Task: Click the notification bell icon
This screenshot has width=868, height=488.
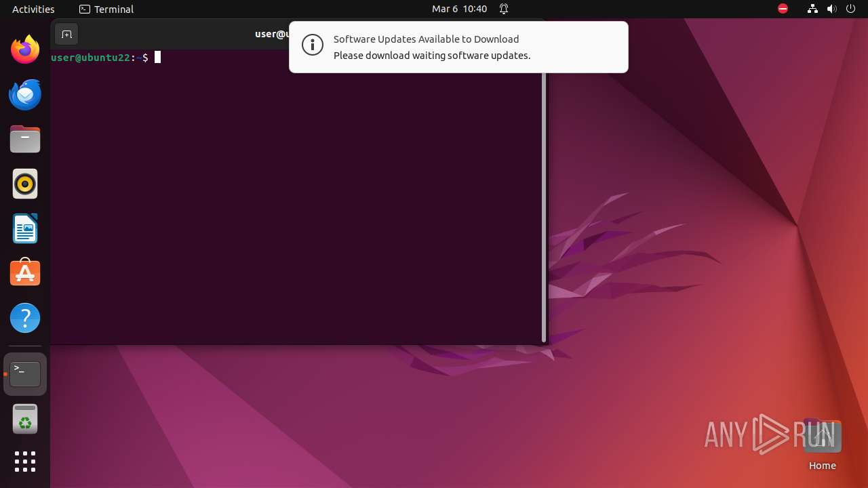Action: coord(504,9)
